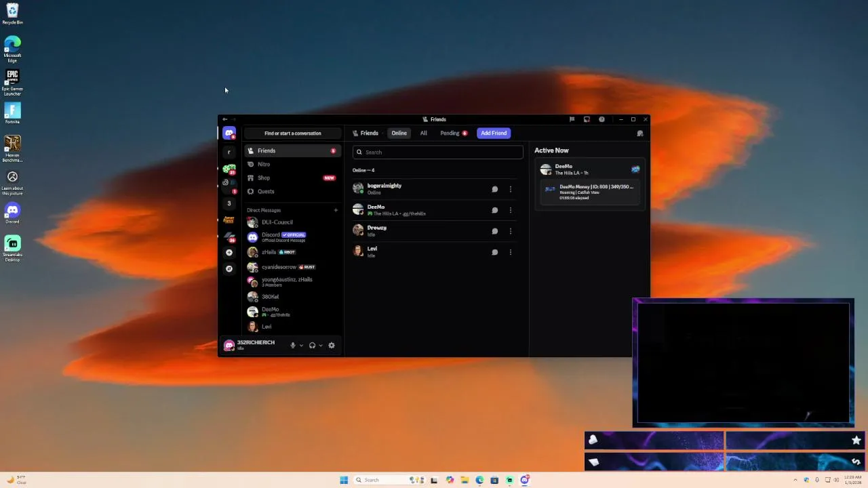Open the server labeled '3'
The image size is (868, 488).
pos(229,203)
